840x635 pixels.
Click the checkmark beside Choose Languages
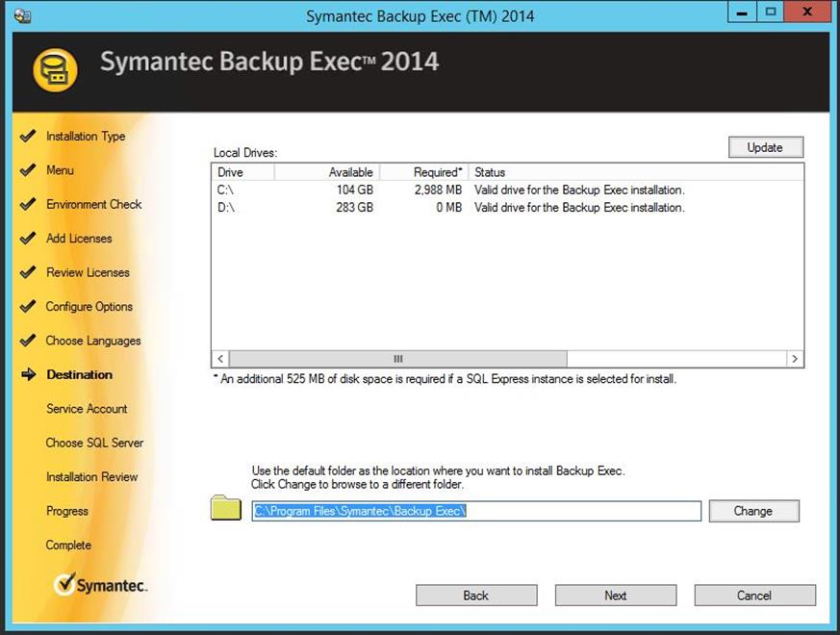point(28,341)
